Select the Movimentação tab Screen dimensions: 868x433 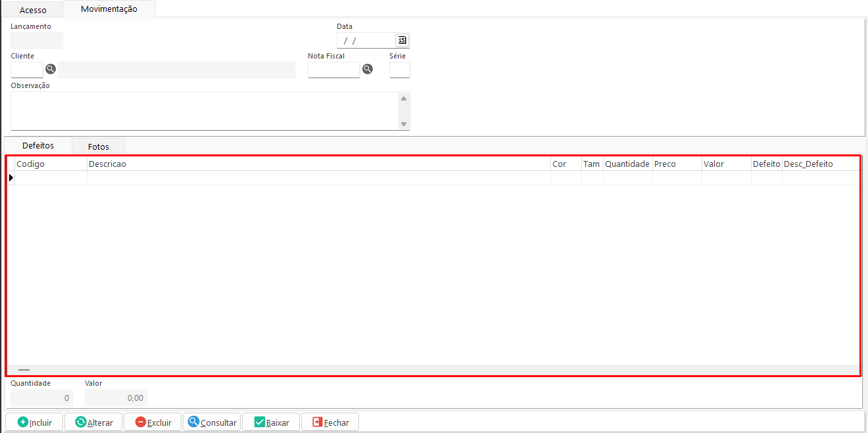pos(108,9)
